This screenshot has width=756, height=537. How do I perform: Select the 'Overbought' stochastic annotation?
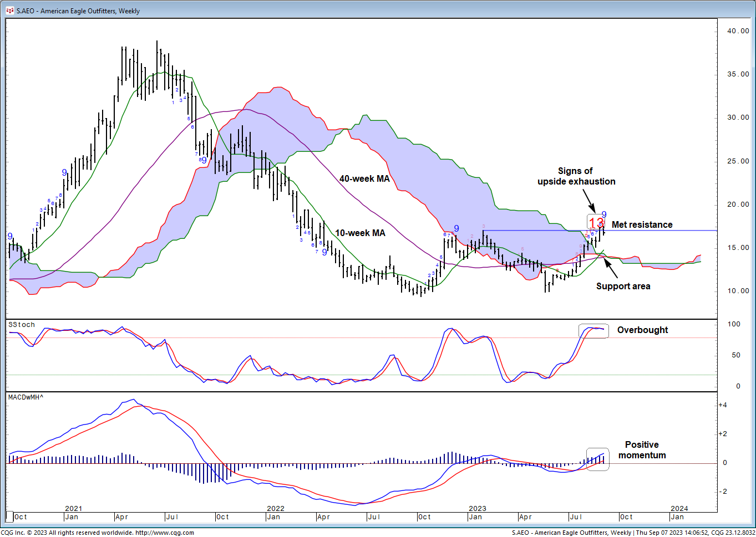[x=642, y=330]
